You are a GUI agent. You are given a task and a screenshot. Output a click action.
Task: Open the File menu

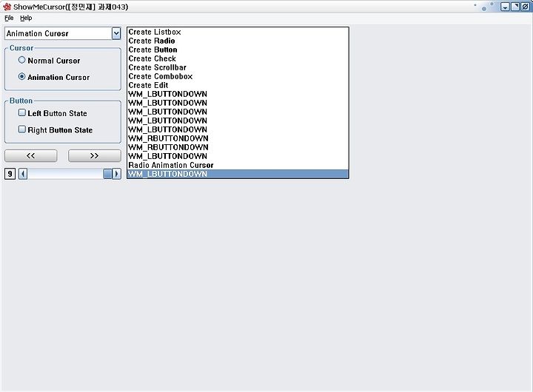pos(9,18)
